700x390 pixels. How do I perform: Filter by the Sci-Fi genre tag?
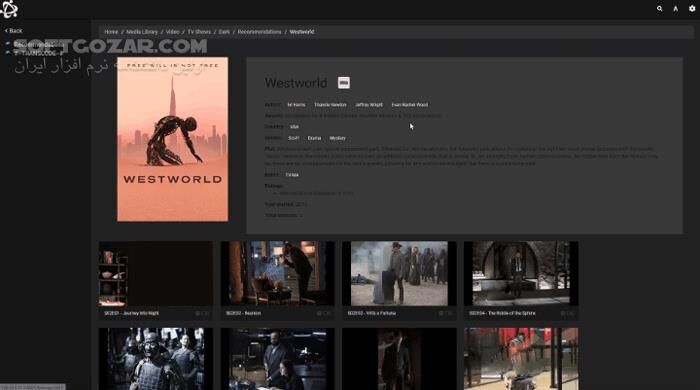tap(294, 138)
